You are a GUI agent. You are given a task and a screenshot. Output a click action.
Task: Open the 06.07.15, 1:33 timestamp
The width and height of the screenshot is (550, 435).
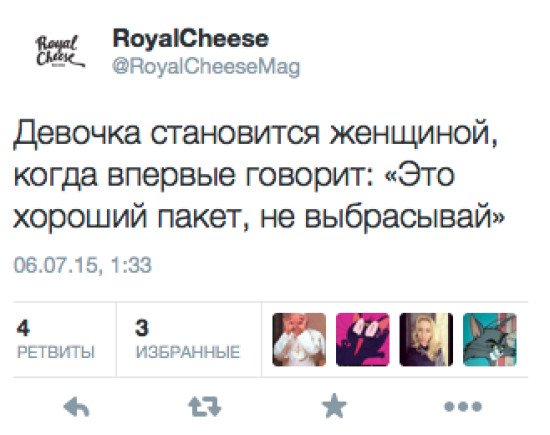point(82,265)
